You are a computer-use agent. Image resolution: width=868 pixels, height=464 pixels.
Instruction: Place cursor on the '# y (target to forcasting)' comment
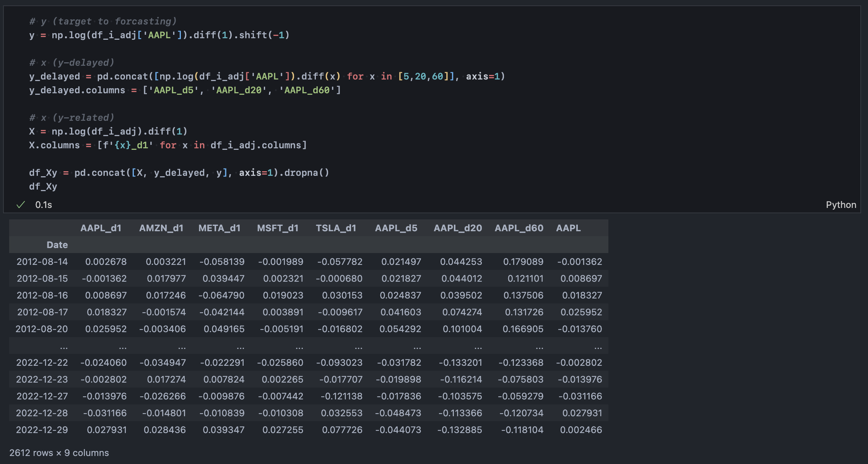click(x=103, y=21)
